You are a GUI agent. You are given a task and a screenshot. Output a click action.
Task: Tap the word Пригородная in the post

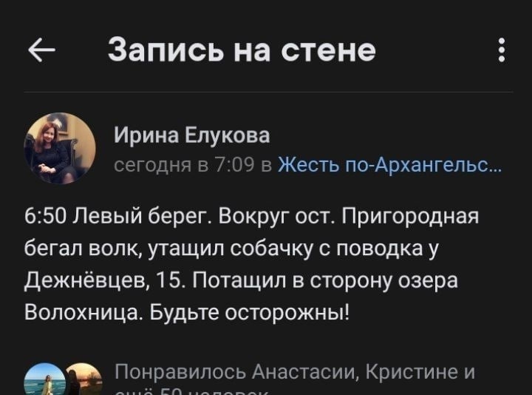[x=410, y=216]
